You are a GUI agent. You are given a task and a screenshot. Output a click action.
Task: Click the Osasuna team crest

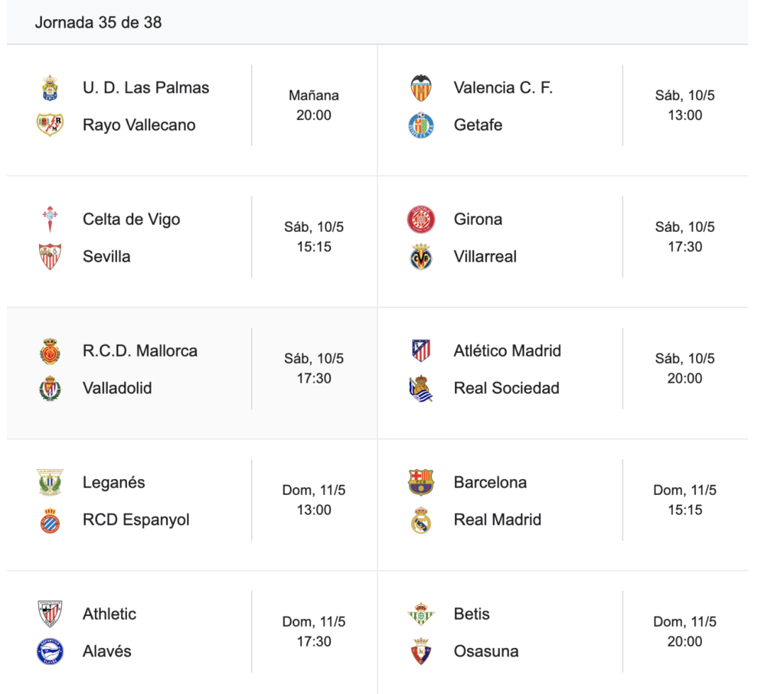click(421, 651)
